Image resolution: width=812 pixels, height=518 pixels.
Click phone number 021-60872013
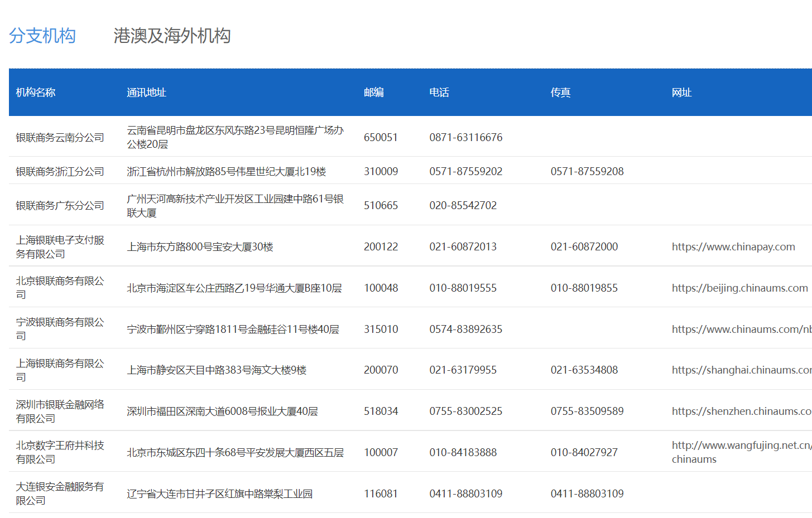coord(463,246)
